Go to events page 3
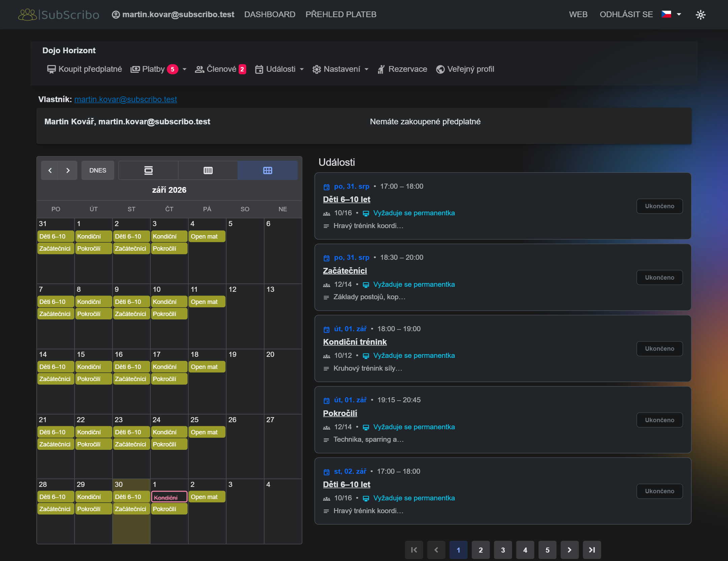The width and height of the screenshot is (728, 561). [503, 550]
